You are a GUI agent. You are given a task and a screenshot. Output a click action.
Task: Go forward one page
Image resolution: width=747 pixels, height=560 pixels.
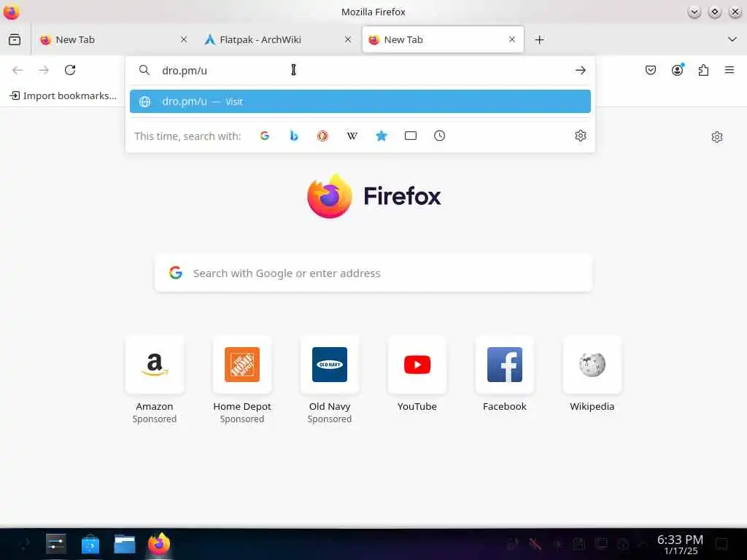tap(44, 71)
